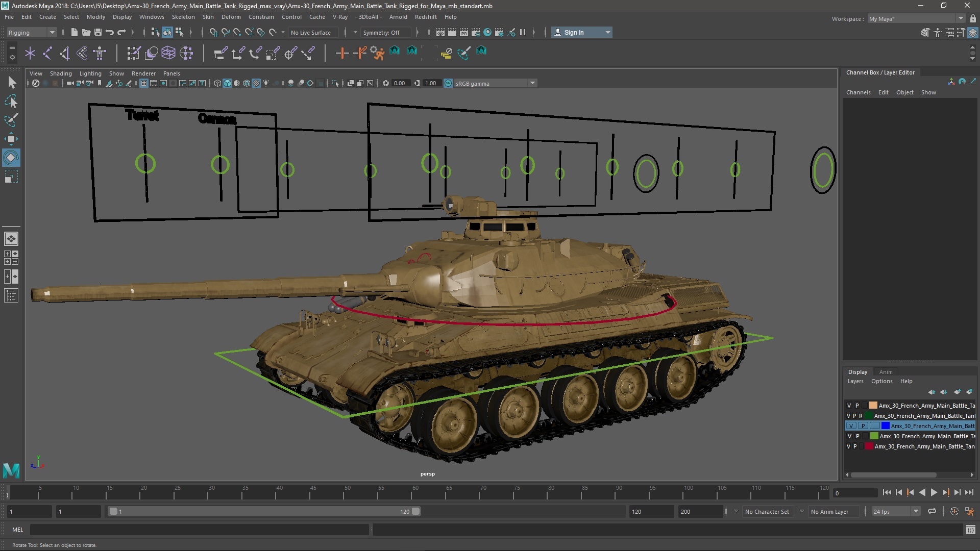The image size is (980, 551).
Task: Click the Render Current Frame clapper icon
Action: tap(452, 32)
